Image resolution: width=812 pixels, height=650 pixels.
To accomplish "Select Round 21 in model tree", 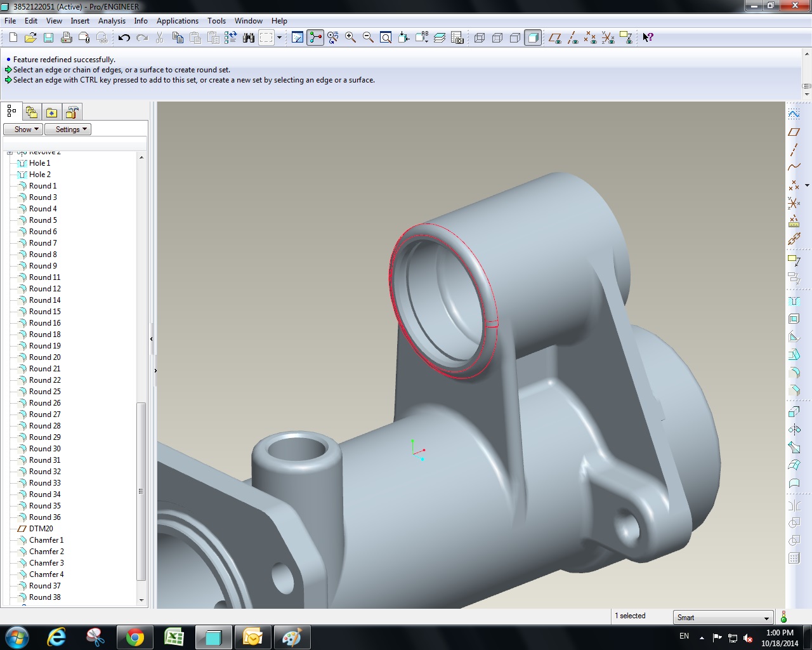I will [44, 369].
